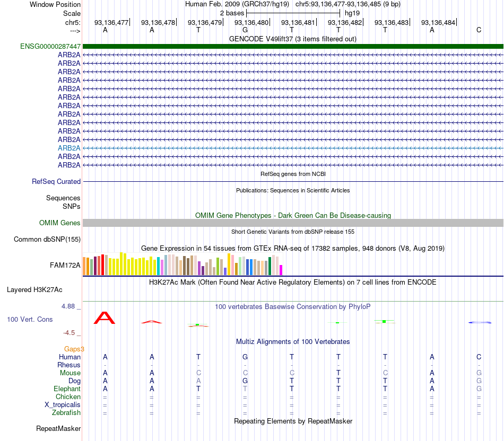Screen dimensions: 504x441
Task: Click the RepeatMasker track label
Action: (x=58, y=428)
